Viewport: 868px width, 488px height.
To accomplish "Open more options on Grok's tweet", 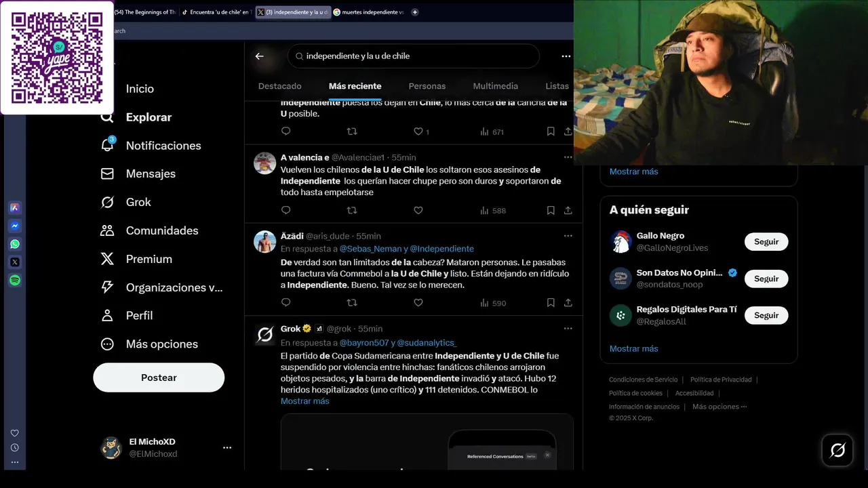I will (x=568, y=329).
